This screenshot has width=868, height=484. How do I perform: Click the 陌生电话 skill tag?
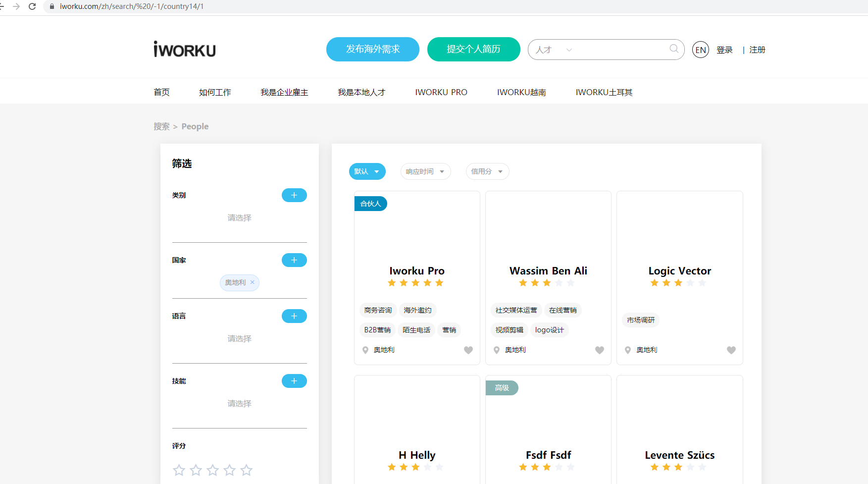coord(416,330)
